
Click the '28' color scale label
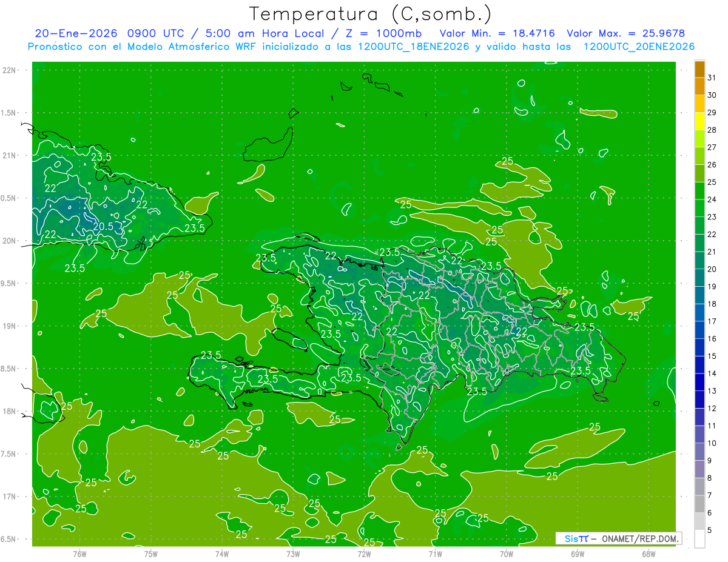click(x=712, y=130)
